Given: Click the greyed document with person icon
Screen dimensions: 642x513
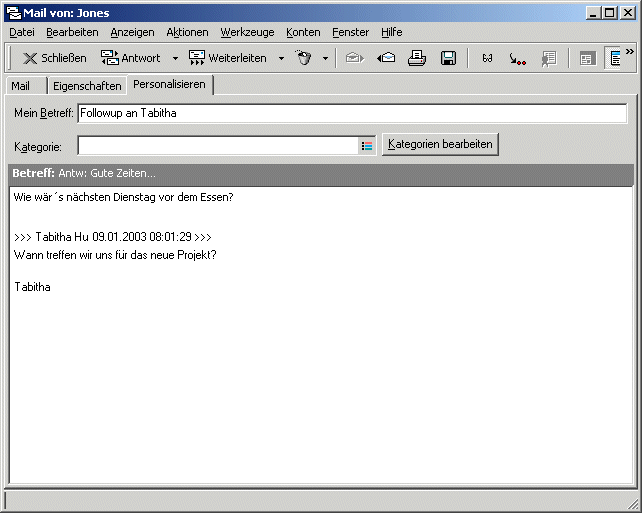Looking at the screenshot, I should click(x=549, y=59).
